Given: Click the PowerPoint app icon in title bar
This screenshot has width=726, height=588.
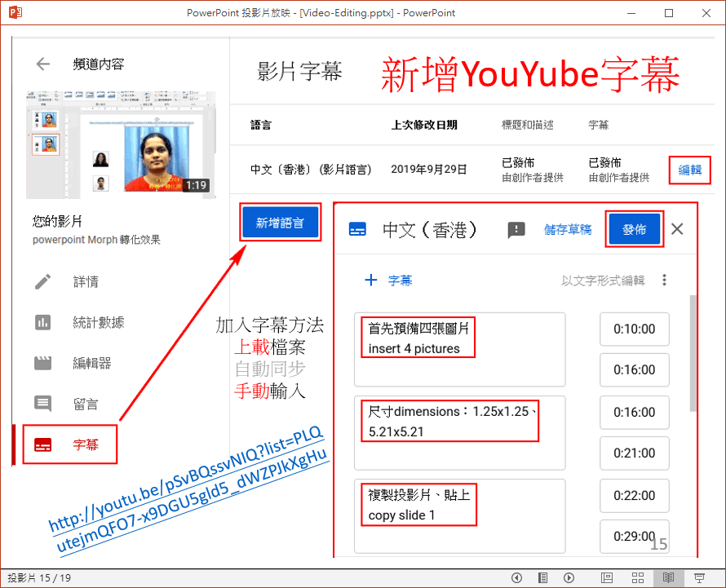Looking at the screenshot, I should pos(15,13).
